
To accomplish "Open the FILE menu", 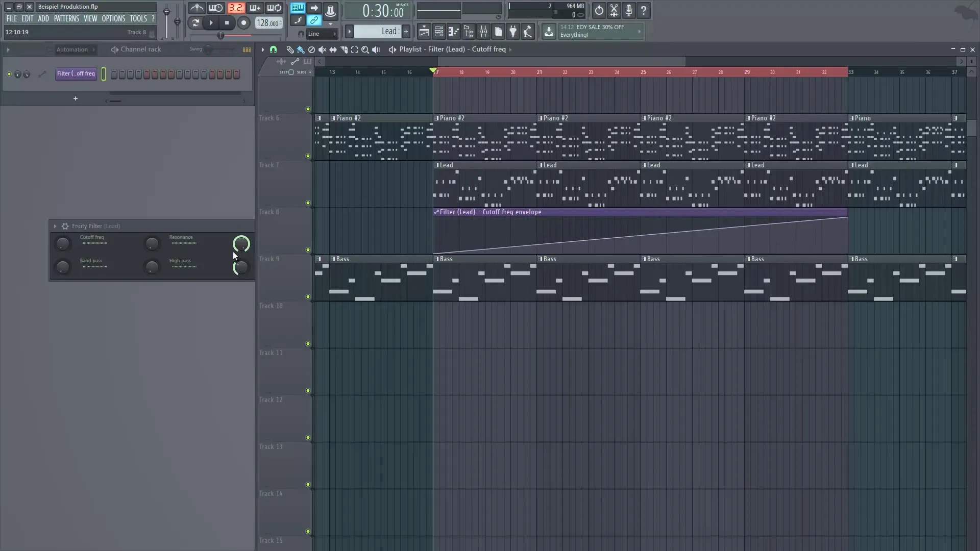I will pyautogui.click(x=11, y=18).
